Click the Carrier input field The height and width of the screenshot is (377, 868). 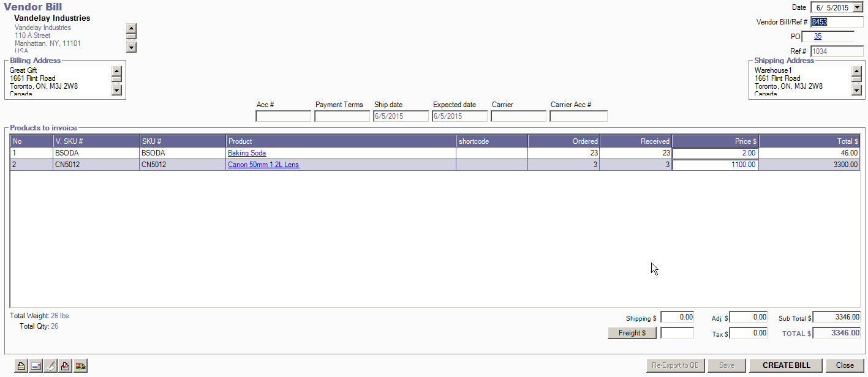point(518,116)
